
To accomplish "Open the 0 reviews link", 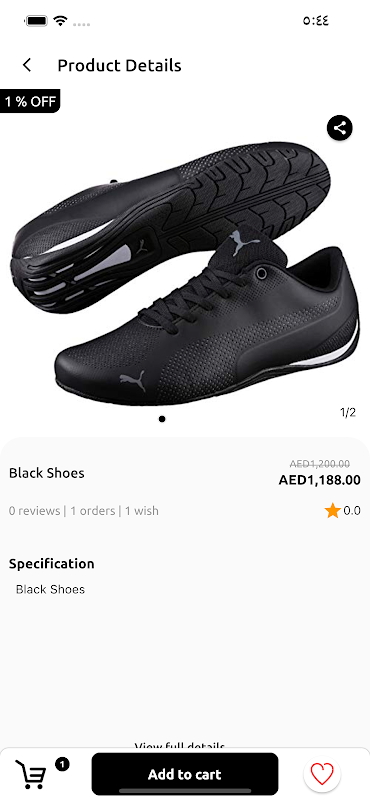I will 34,511.
